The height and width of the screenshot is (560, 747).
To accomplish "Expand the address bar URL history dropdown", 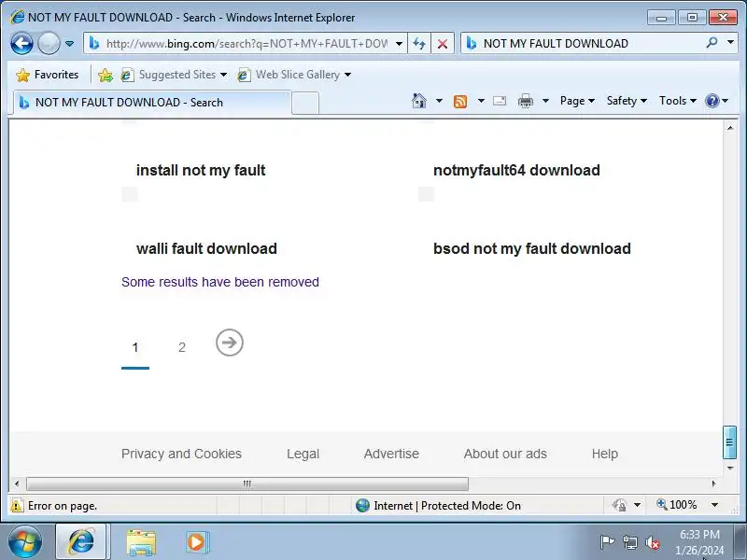I will tap(400, 44).
